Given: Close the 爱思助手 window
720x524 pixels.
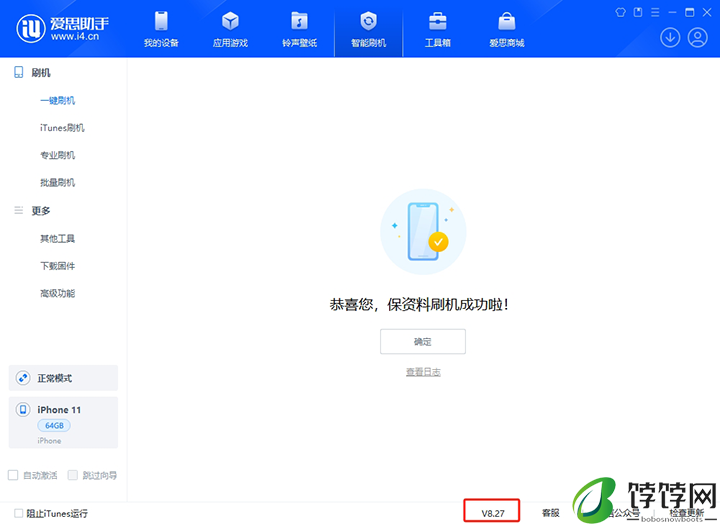Looking at the screenshot, I should click(x=707, y=12).
